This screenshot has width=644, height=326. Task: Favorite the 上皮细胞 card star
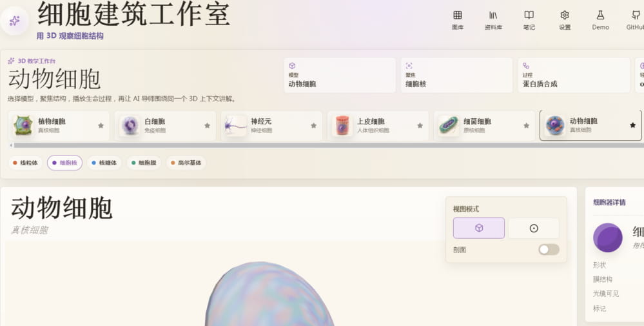[x=420, y=125]
